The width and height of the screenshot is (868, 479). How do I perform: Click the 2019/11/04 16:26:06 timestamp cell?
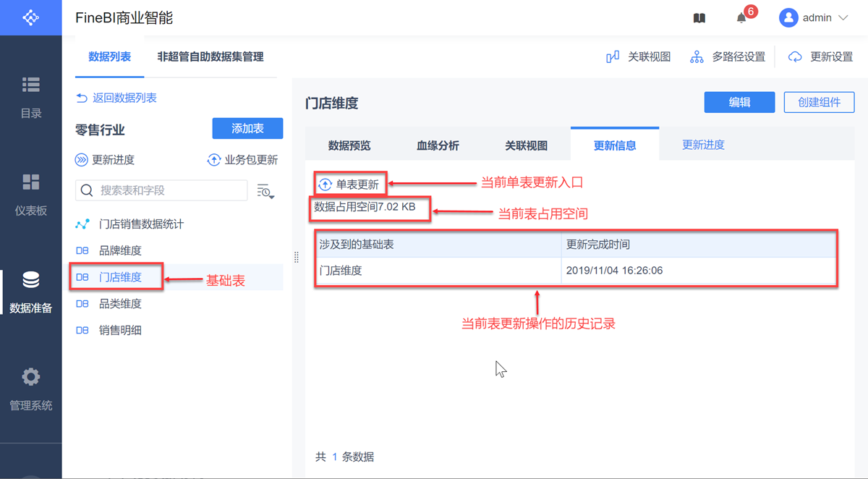(699, 271)
